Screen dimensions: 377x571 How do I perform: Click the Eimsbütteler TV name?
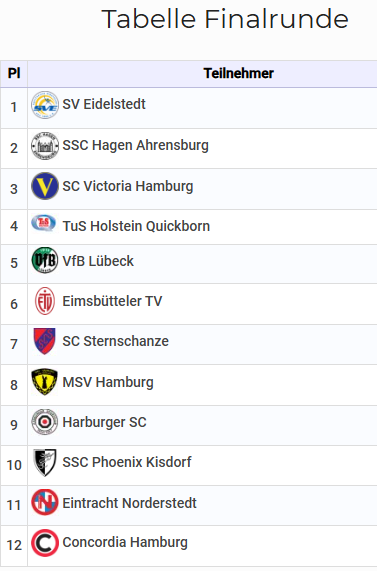click(112, 301)
